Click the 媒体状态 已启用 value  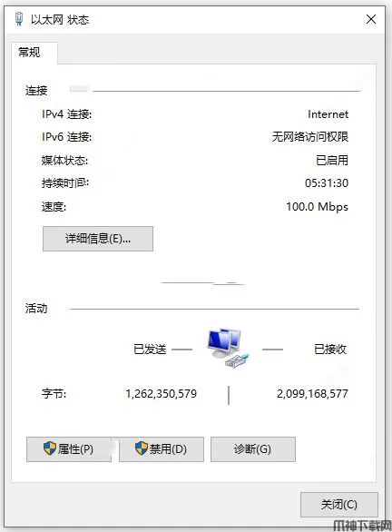[332, 160]
